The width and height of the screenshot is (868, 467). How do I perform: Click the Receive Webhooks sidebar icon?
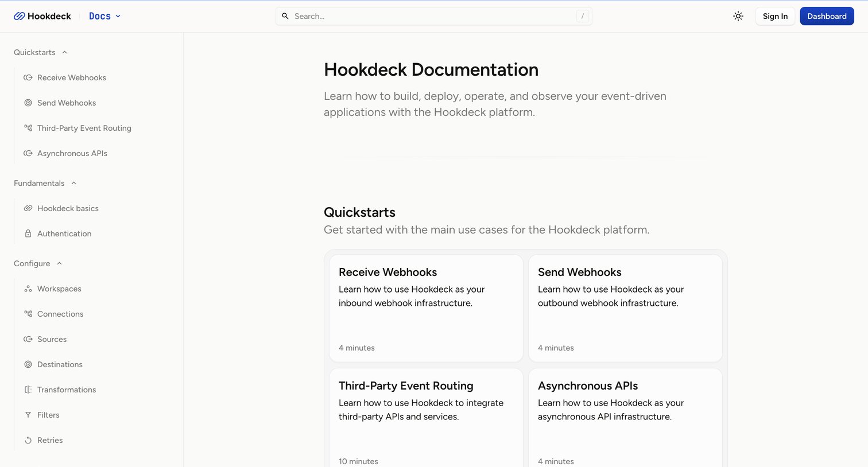pos(28,77)
